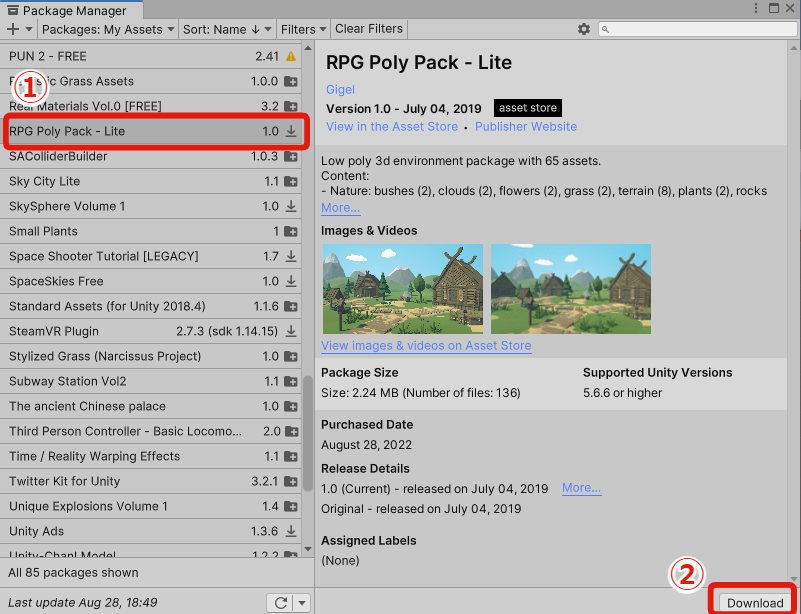
Task: Click the Gigel publisher link
Action: point(340,90)
